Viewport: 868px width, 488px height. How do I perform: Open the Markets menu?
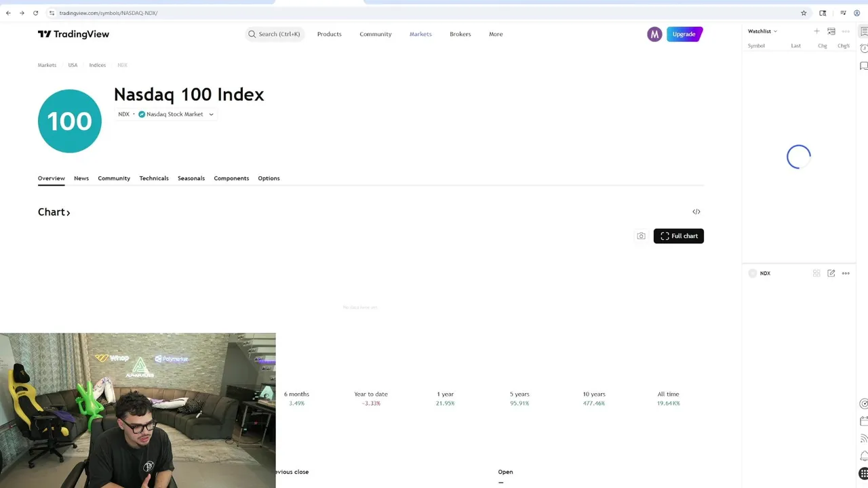pos(420,34)
